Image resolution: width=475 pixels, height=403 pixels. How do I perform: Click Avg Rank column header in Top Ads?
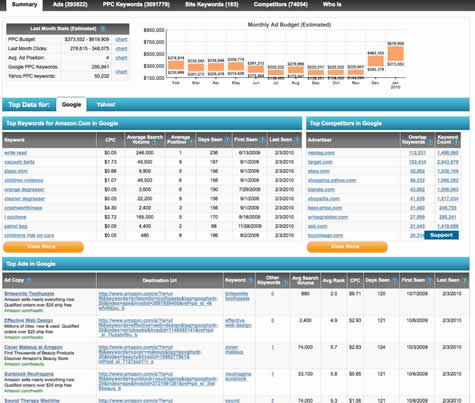click(334, 280)
